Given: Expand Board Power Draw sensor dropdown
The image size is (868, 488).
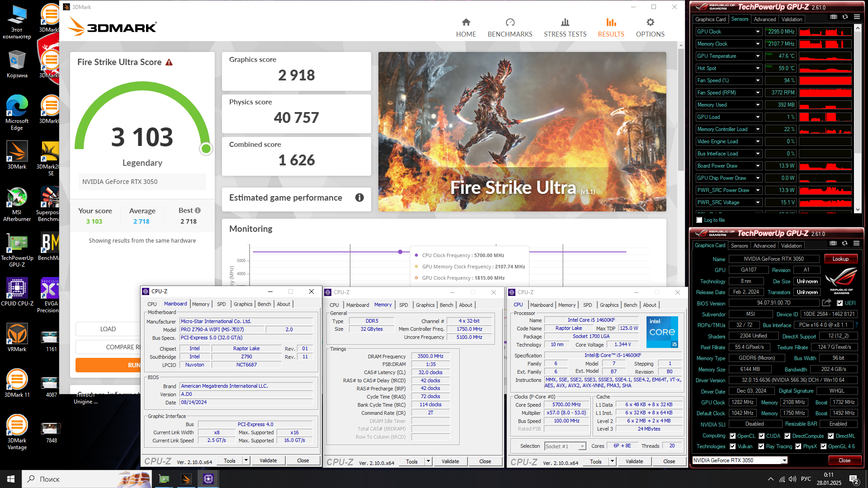Looking at the screenshot, I should point(758,166).
